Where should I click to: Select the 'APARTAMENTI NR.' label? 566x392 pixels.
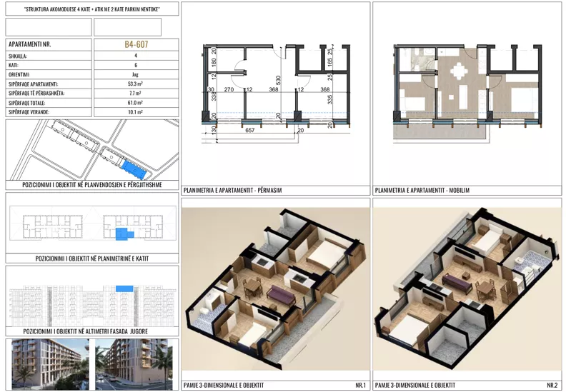pos(29,45)
